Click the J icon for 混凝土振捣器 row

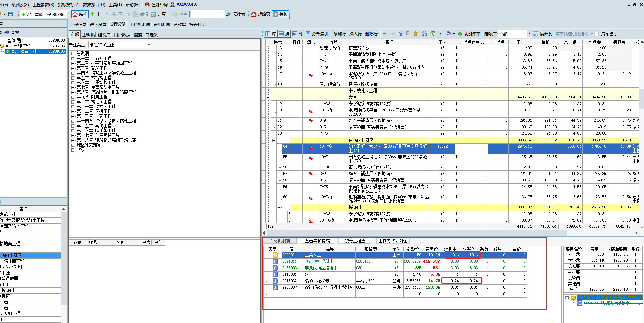[275, 281]
